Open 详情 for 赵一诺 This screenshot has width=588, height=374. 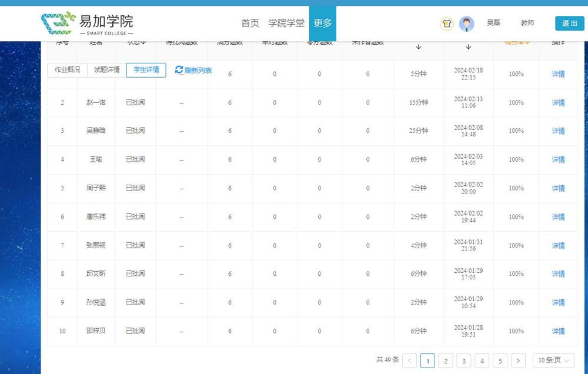pyautogui.click(x=558, y=102)
